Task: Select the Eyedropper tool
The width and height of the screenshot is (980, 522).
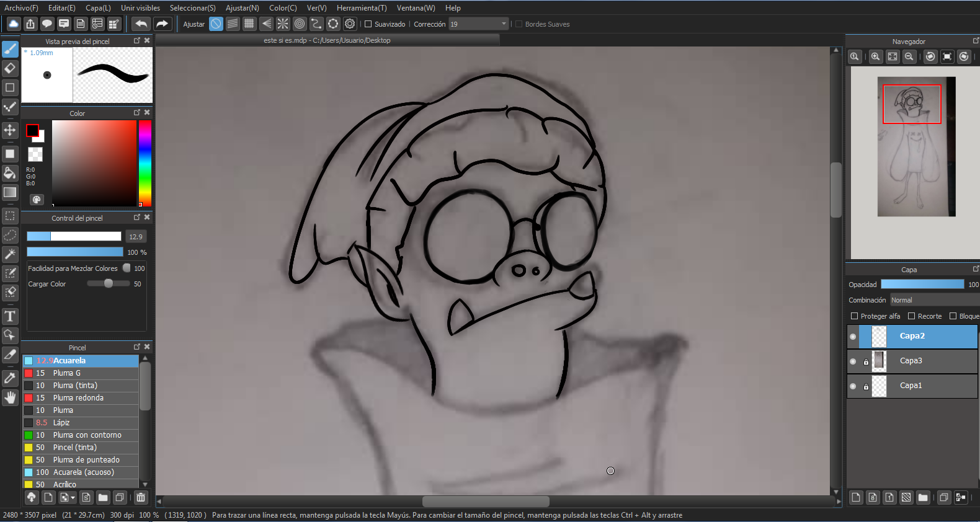Action: coord(10,378)
